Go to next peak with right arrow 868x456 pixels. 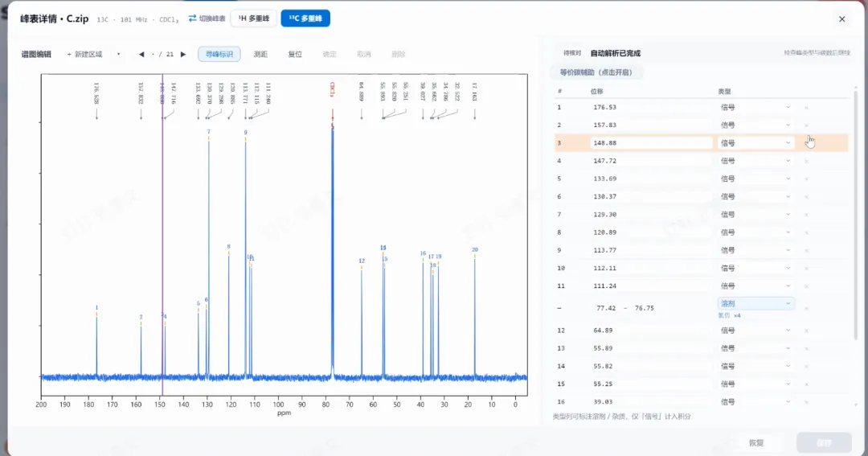[183, 55]
